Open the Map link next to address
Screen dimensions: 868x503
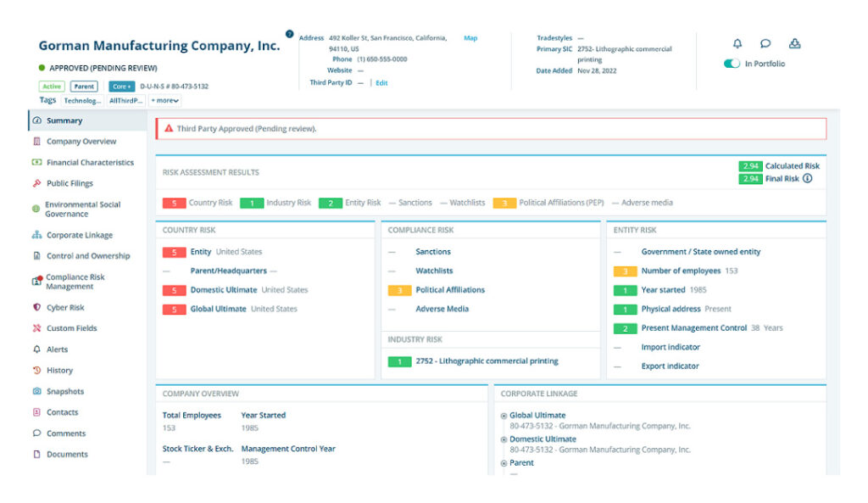click(470, 38)
